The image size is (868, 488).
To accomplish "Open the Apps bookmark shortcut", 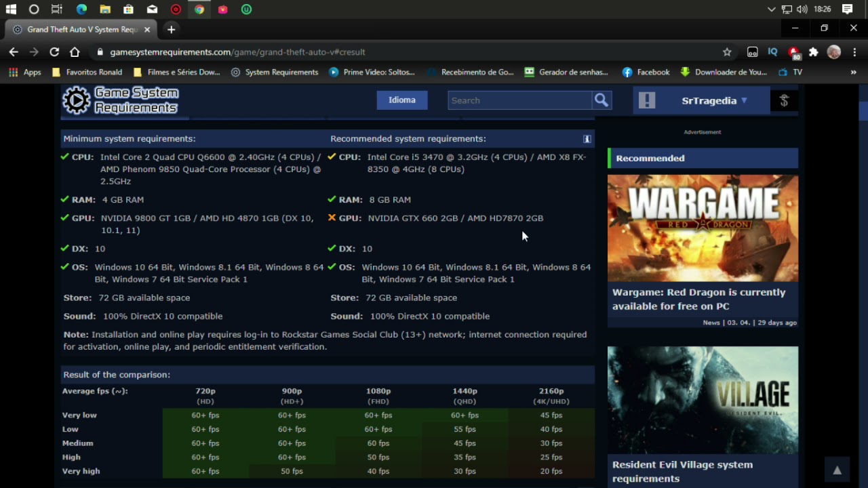I will tap(25, 72).
